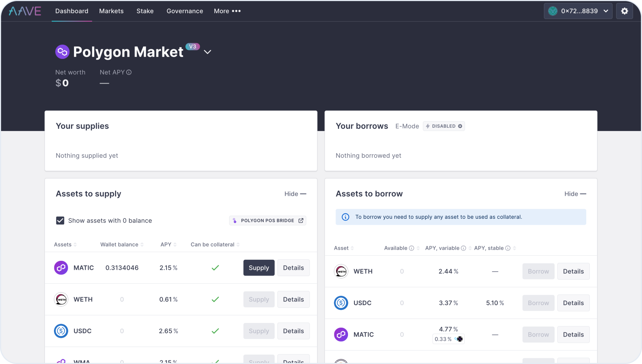Sort borrow list by Available arrows
Viewport: 642px width, 364px height.
[418, 248]
